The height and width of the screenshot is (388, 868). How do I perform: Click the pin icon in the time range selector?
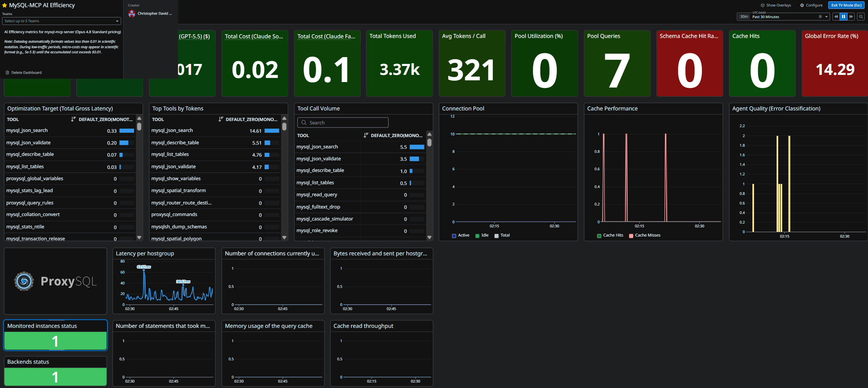820,17
